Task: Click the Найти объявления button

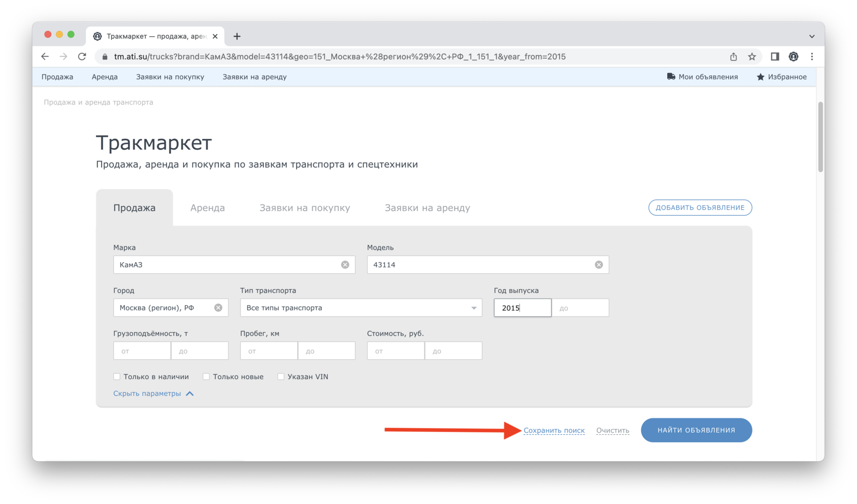Action: 696,430
